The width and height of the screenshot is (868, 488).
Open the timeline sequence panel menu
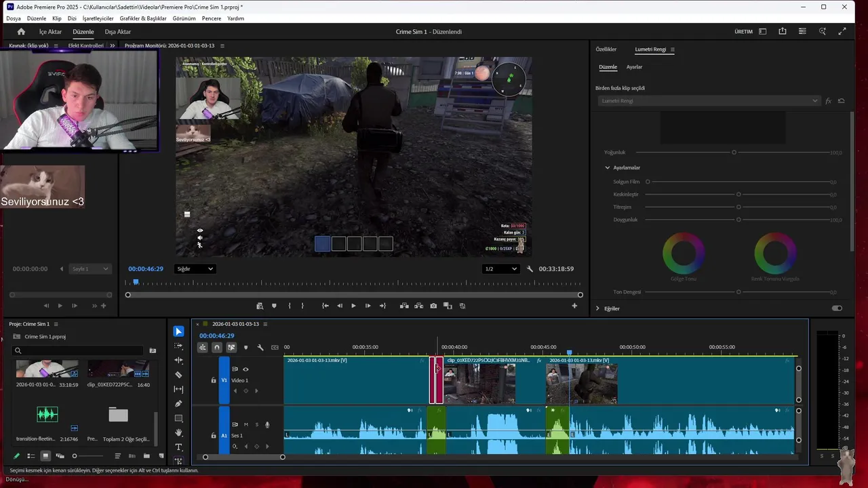point(265,324)
